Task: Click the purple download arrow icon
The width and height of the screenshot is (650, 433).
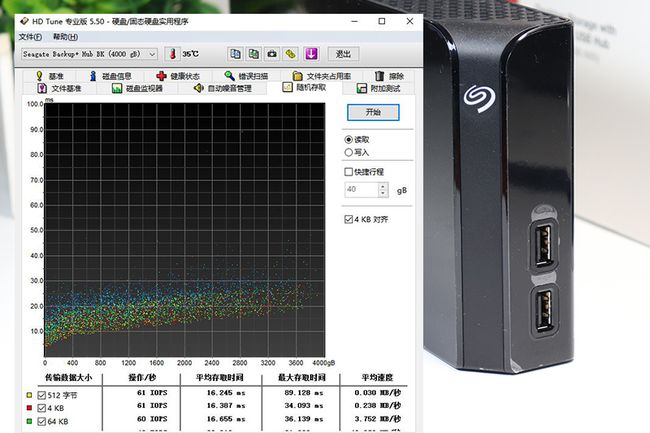Action: [x=311, y=54]
